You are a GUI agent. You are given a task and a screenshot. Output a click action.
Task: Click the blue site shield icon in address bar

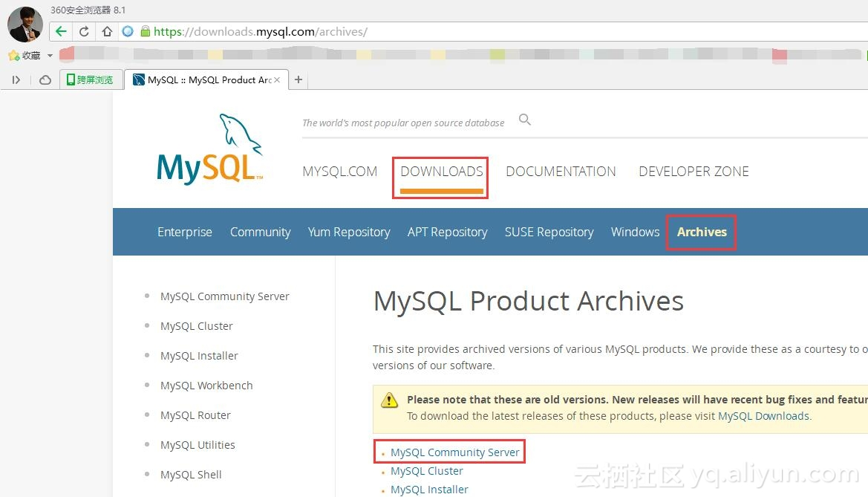click(x=128, y=32)
